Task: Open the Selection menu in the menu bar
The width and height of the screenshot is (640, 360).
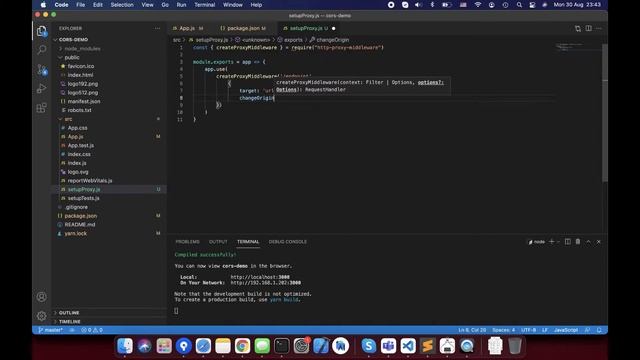Action: [122, 5]
